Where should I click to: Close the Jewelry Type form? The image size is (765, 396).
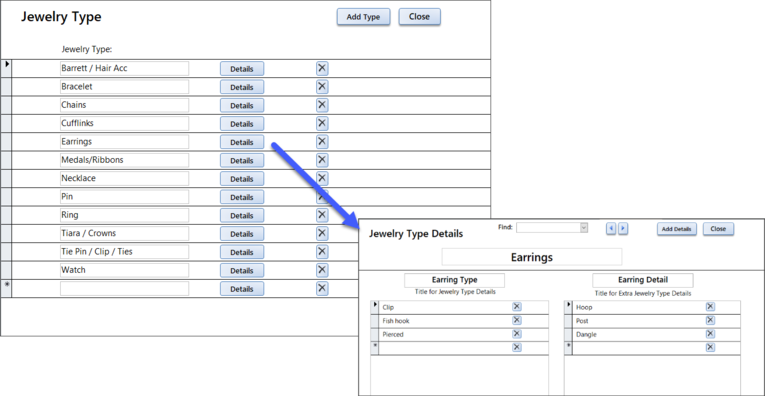pos(419,17)
